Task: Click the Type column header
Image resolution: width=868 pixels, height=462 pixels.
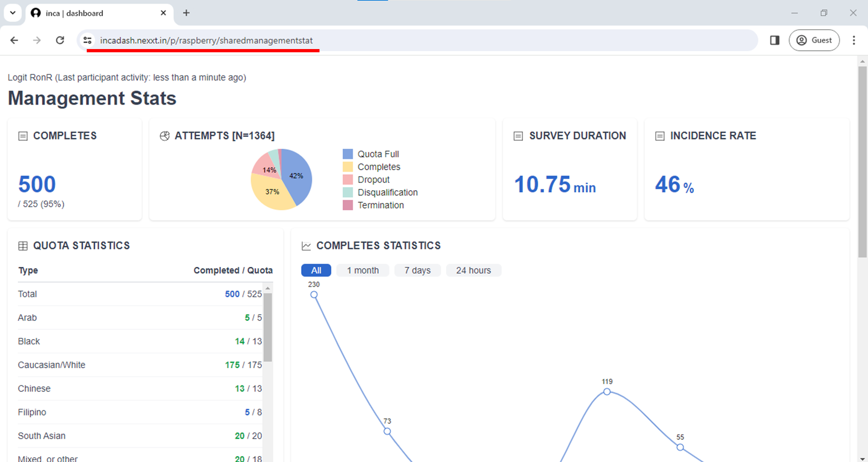Action: [28, 271]
